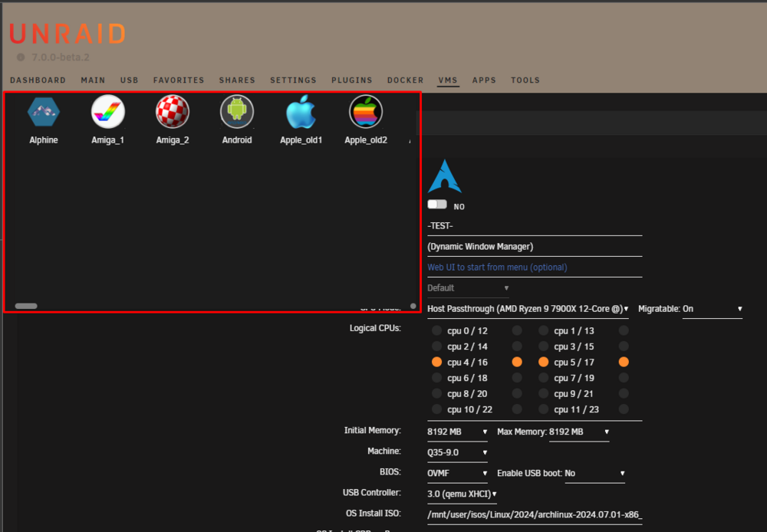Select the VMS tab
Image resolution: width=767 pixels, height=532 pixels.
pos(448,80)
